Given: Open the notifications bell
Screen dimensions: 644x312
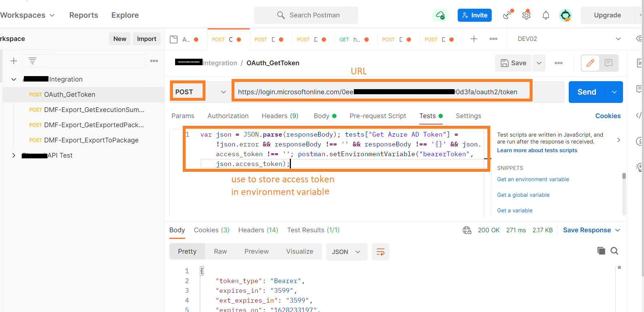Looking at the screenshot, I should pos(546,15).
